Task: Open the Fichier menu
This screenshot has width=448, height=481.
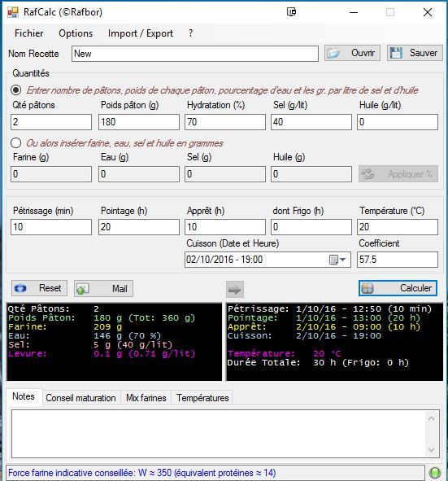Action: click(x=28, y=33)
